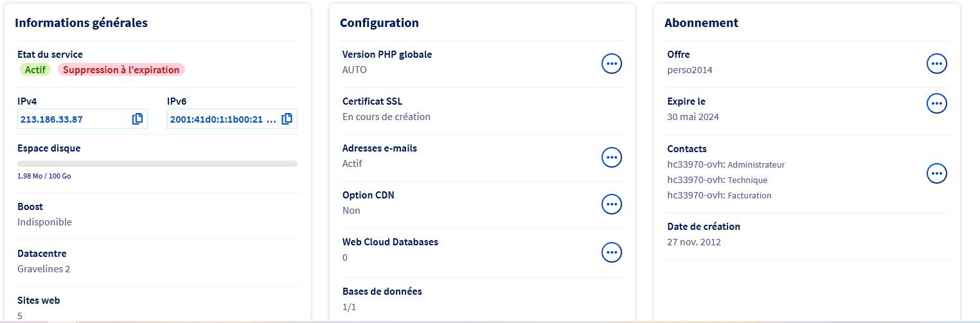Copy the IPv4 address to clipboard
Image resolution: width=980 pixels, height=323 pixels.
(x=137, y=119)
